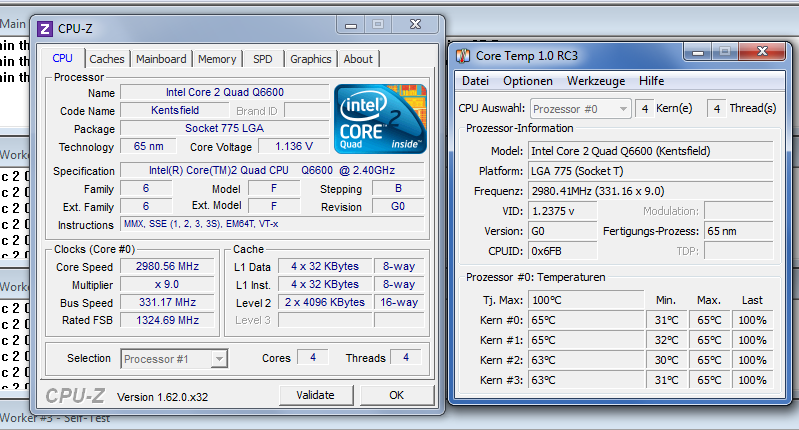Click the Fertigungs-Prozess field 65 nm
The image size is (799, 430).
pos(739,231)
